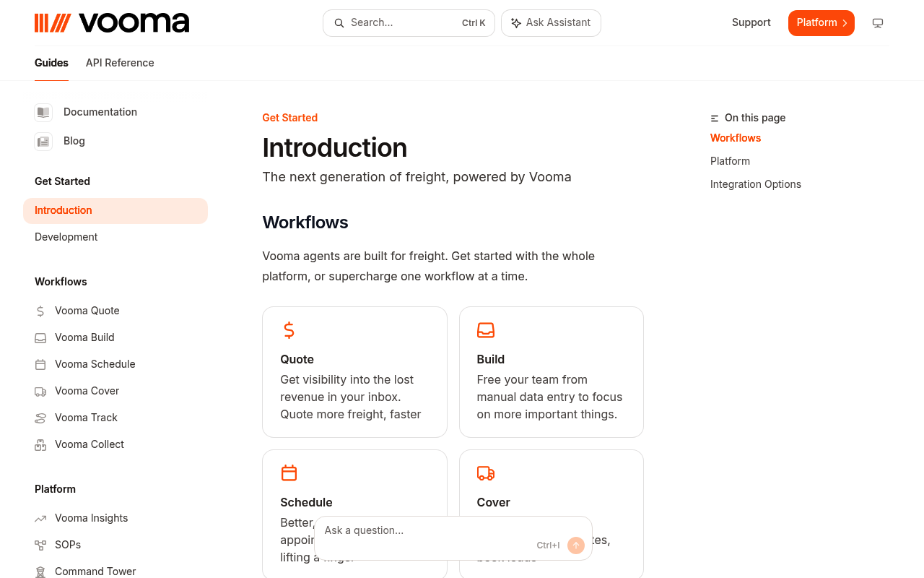Viewport: 924px width, 578px height.
Task: Click the Vooma logo in the header
Action: pos(112,23)
